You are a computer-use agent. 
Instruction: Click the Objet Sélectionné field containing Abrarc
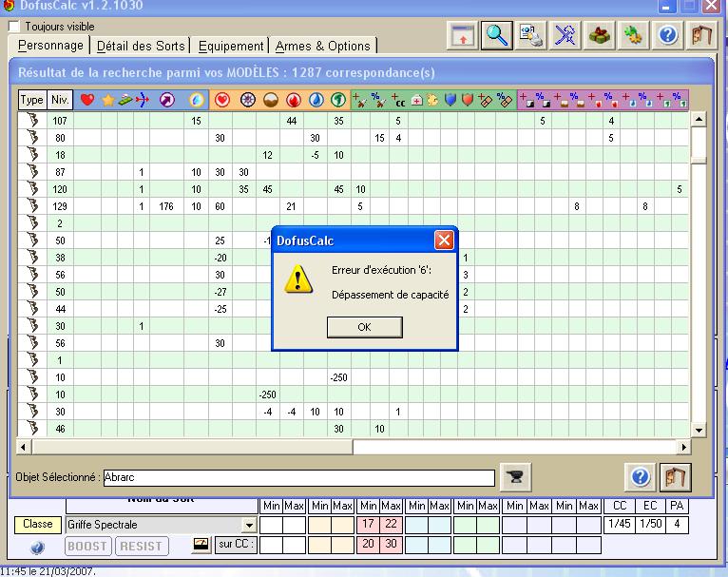click(x=299, y=477)
